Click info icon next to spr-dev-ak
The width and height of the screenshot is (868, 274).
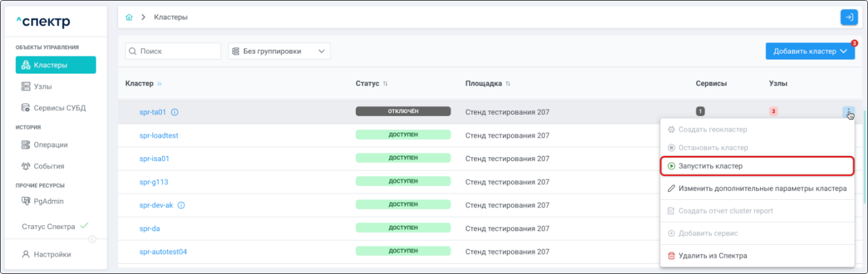click(x=181, y=205)
